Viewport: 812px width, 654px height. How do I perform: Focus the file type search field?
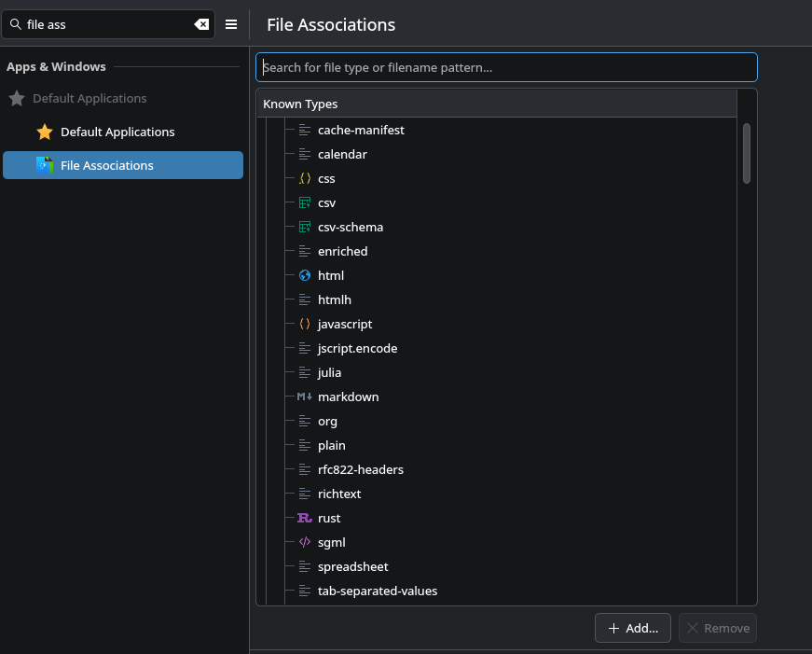(506, 67)
